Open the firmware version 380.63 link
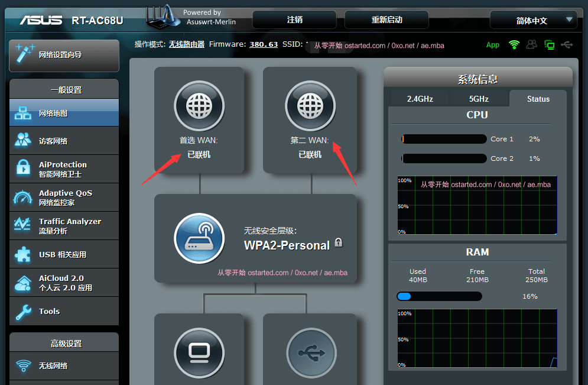 pyautogui.click(x=264, y=44)
